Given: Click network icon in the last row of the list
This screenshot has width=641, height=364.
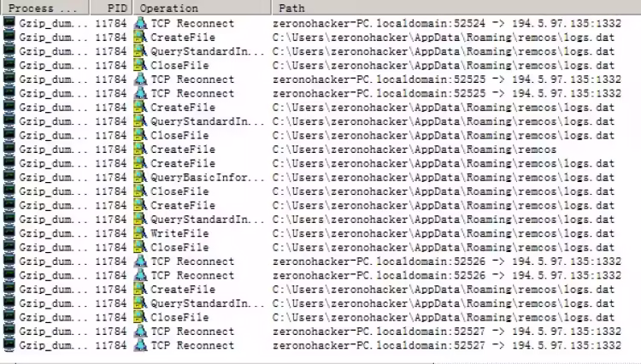Looking at the screenshot, I should tap(140, 345).
